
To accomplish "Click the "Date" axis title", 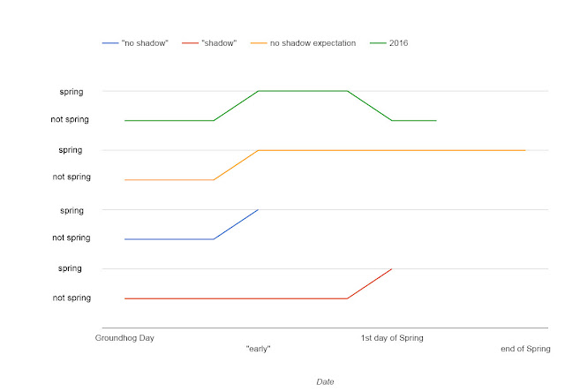I will click(325, 381).
